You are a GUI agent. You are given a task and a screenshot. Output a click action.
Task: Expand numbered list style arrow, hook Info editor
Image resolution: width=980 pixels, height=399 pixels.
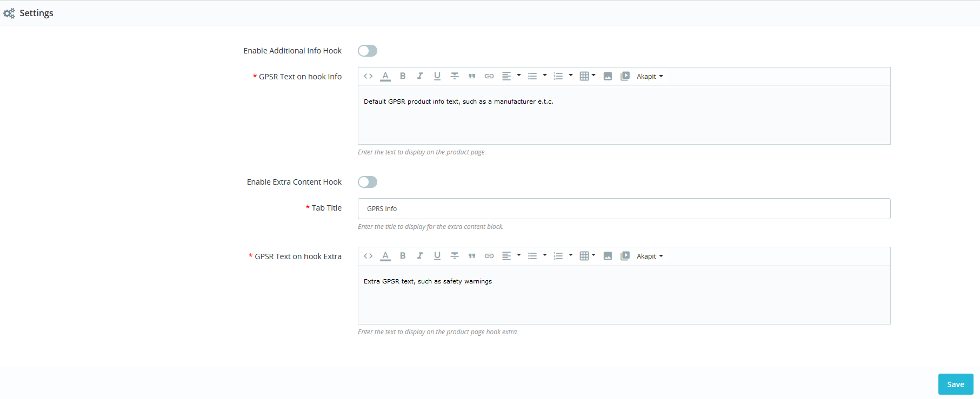[571, 76]
